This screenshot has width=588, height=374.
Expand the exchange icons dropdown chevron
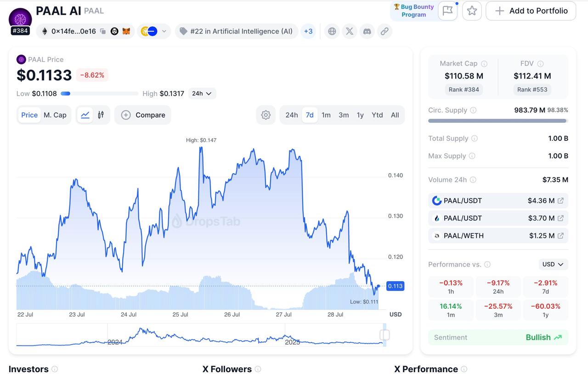(164, 31)
